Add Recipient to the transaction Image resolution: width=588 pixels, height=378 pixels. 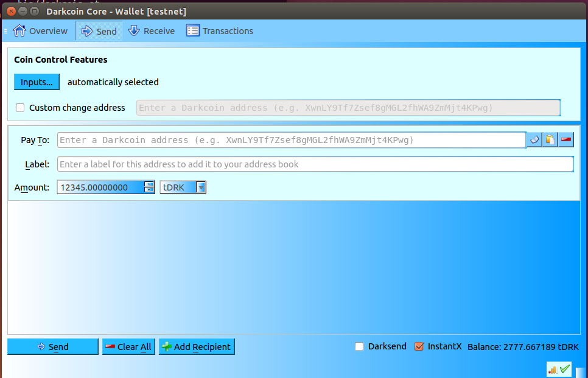[197, 346]
